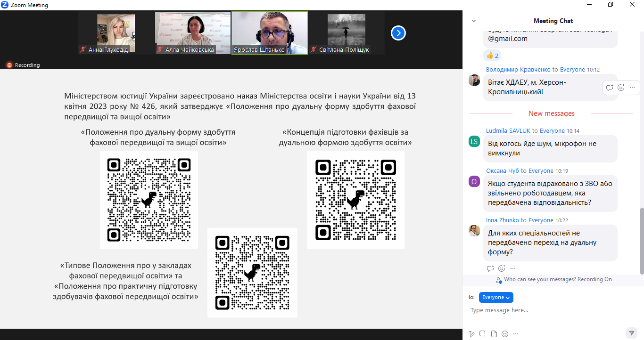Viewport: 644px width, 340px height.
Task: Click Оксана Чуб sender name
Action: tap(503, 170)
